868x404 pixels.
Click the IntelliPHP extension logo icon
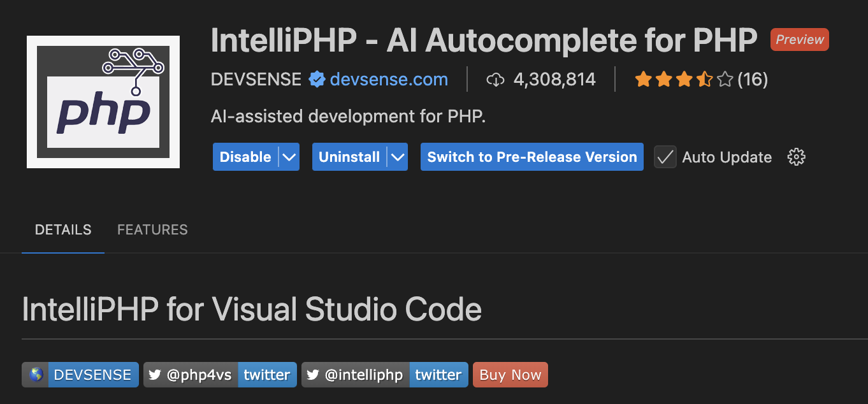click(x=103, y=102)
